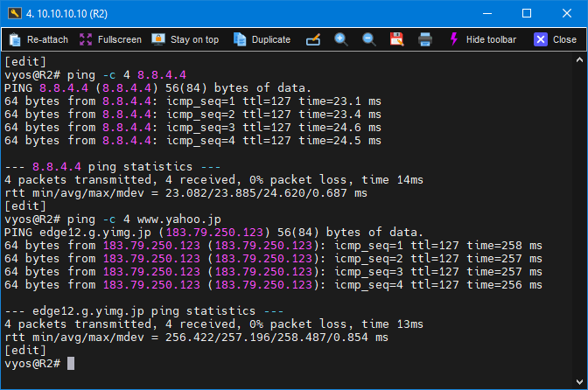Click rtt line showing 23.082/23.885/24.620/0.687 ms
Screen dimensions: 588x390
pyautogui.click(x=186, y=193)
